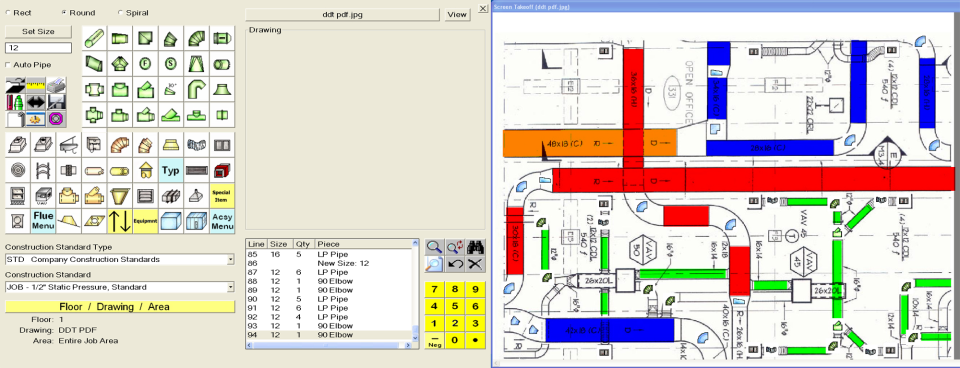Click the magnifier zoom icon
Viewport: 960px width, 368px height.
click(434, 247)
